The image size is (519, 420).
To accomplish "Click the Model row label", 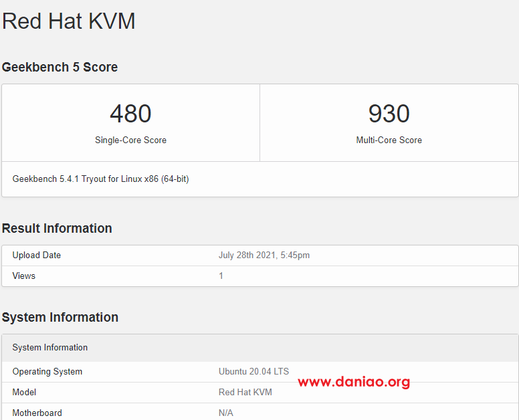I will [x=24, y=392].
